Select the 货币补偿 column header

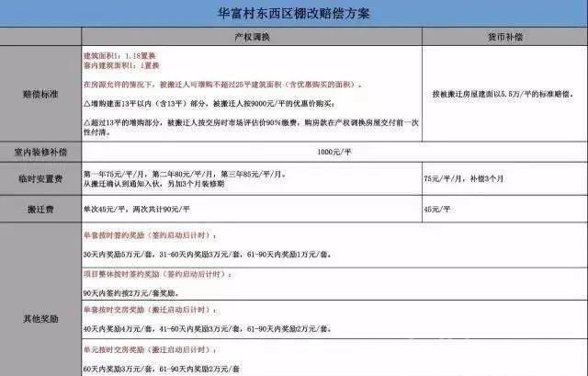click(x=503, y=37)
